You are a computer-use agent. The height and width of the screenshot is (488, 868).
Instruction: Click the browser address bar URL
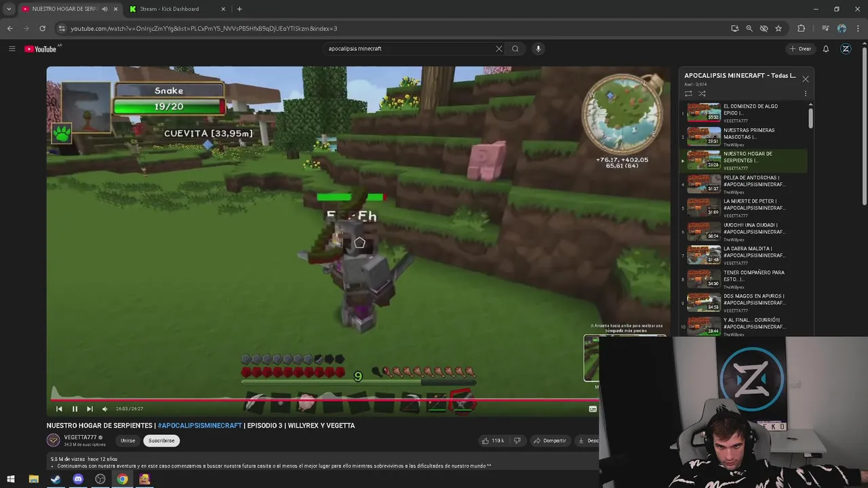click(x=204, y=28)
